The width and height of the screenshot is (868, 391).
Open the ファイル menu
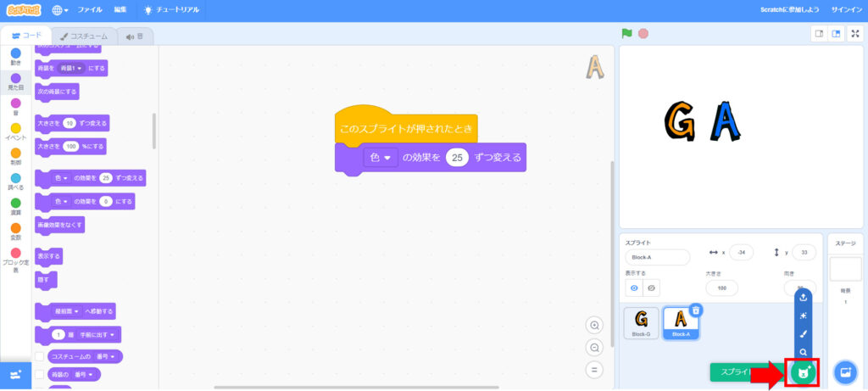coord(90,10)
